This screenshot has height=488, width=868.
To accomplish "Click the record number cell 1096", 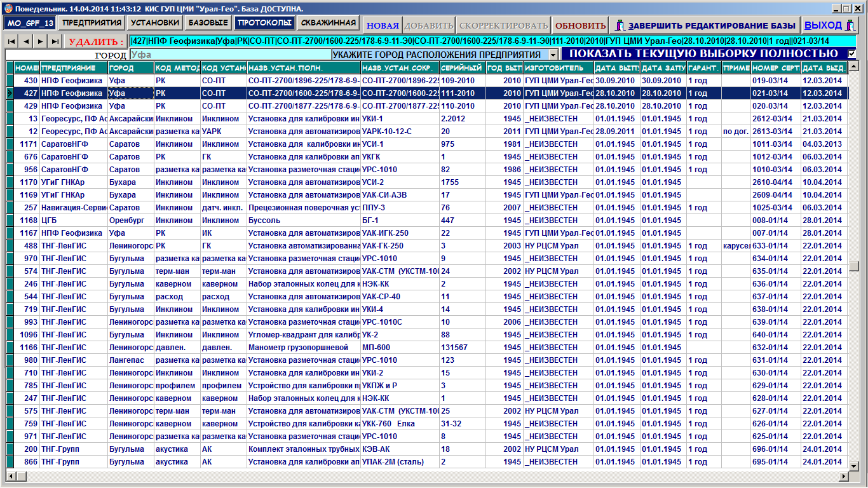I will click(x=27, y=335).
